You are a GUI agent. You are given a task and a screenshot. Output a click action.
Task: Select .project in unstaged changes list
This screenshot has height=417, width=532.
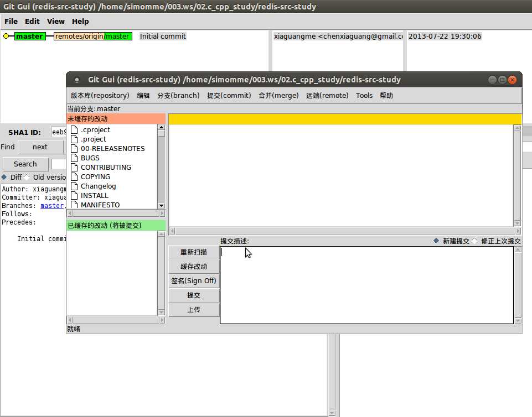pos(94,139)
